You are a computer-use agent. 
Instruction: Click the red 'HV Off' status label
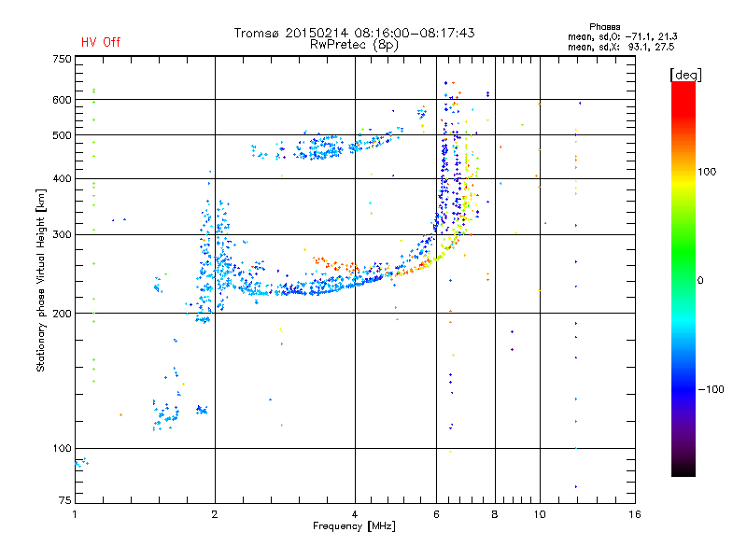(x=101, y=42)
